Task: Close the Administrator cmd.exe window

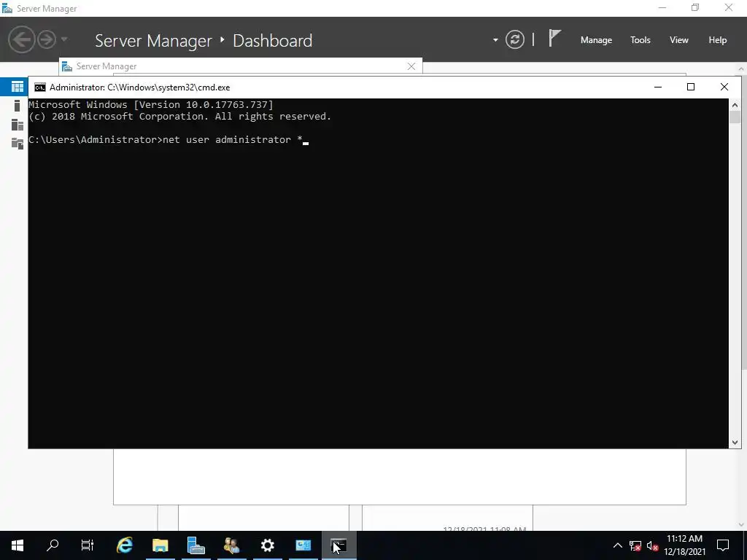Action: [724, 87]
